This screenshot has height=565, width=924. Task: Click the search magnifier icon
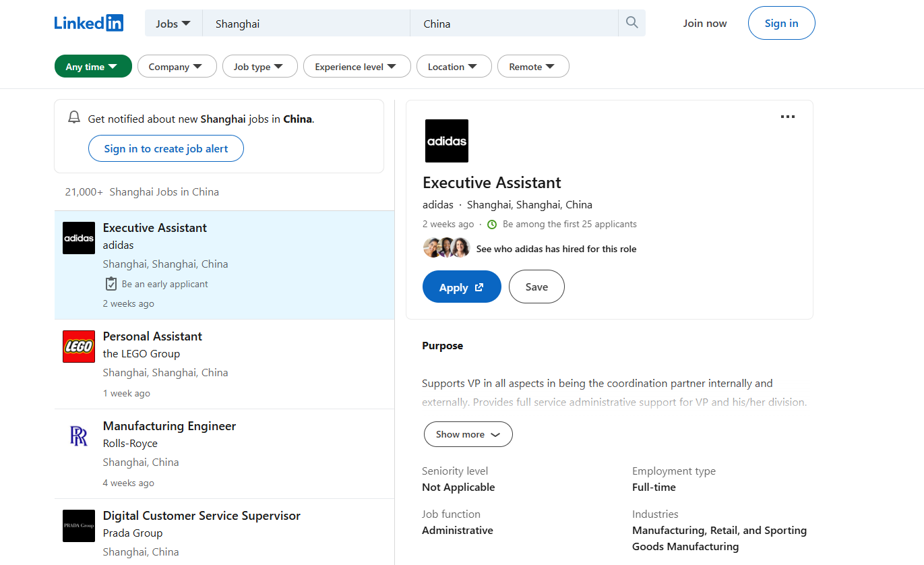[632, 23]
